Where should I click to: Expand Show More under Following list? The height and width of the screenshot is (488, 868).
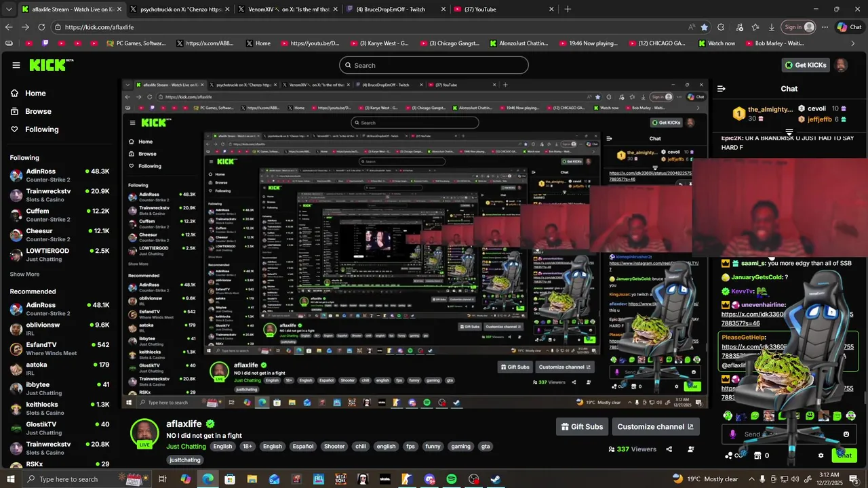[24, 274]
